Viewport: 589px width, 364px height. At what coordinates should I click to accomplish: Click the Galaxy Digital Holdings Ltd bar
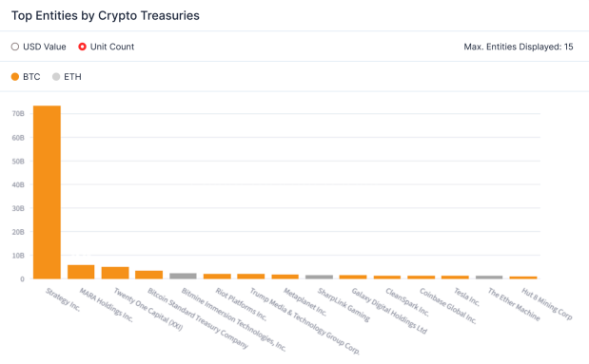point(353,277)
